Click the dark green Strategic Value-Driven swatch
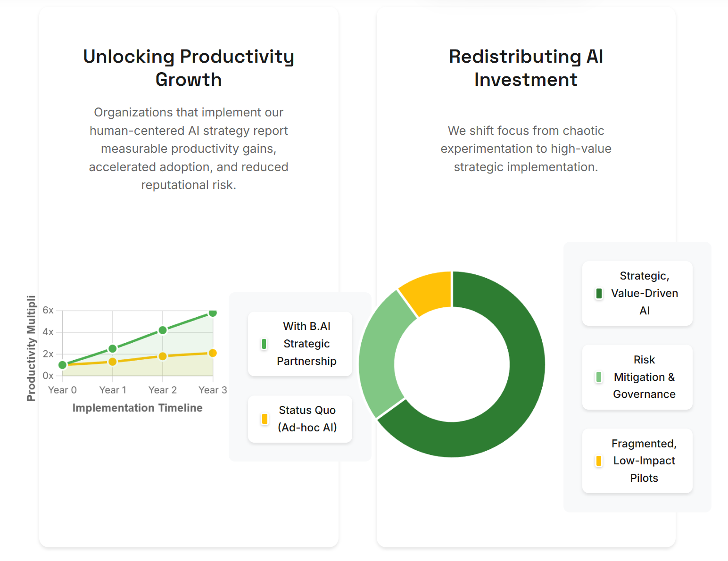 tap(599, 294)
